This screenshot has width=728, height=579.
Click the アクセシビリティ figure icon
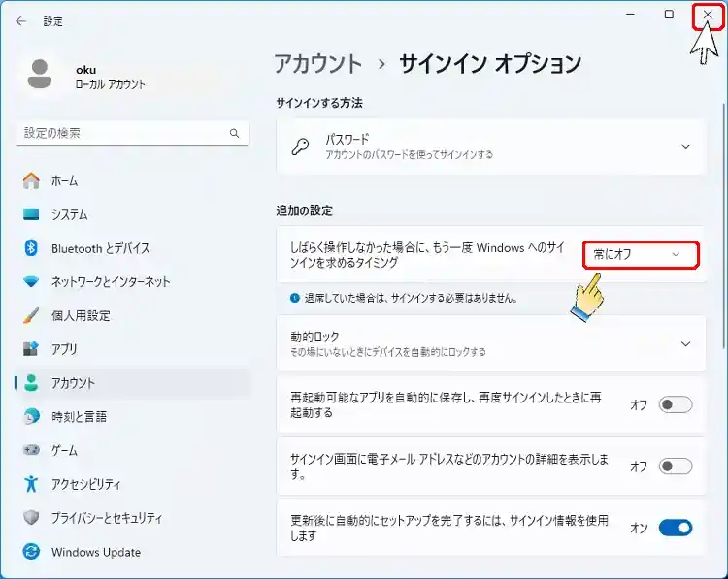(31, 484)
